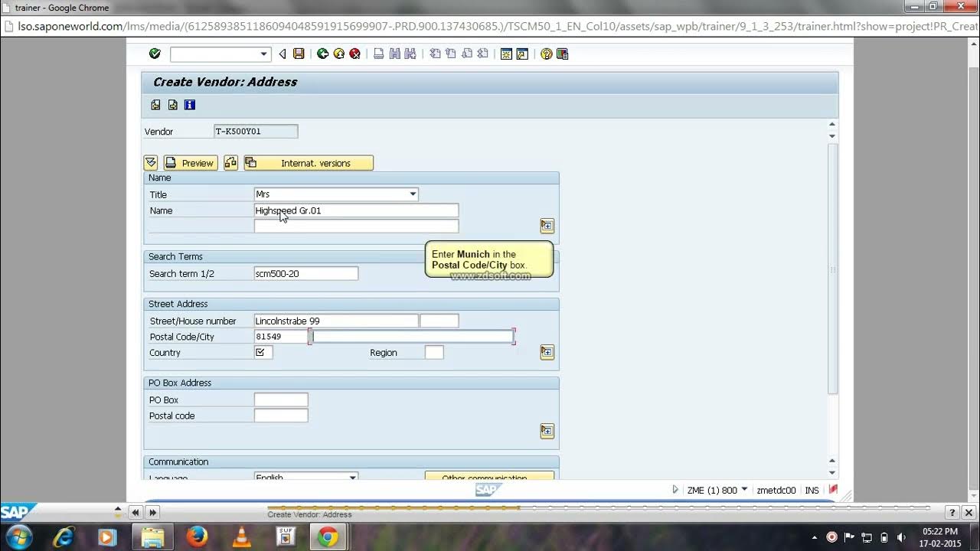Click the empty City input field

(413, 337)
